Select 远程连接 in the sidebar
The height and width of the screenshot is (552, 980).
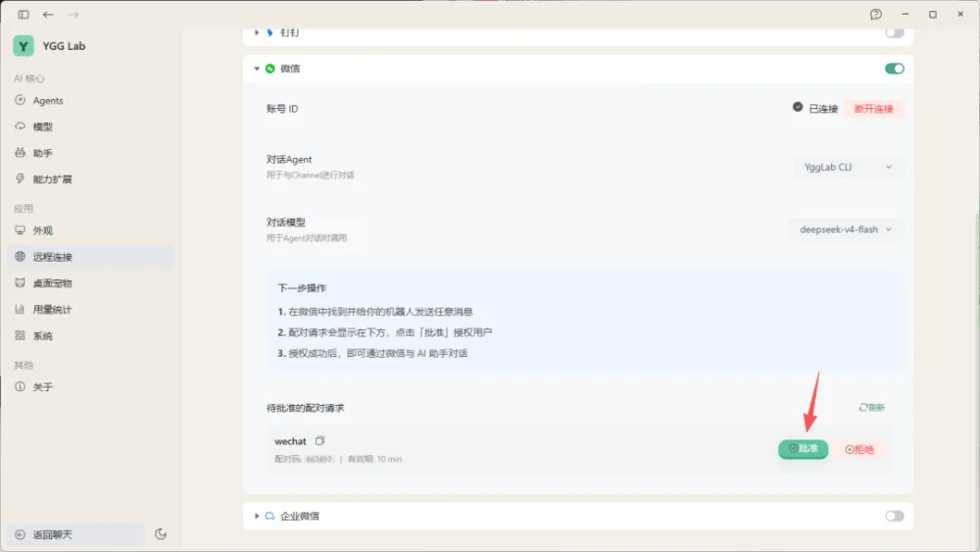coord(90,257)
